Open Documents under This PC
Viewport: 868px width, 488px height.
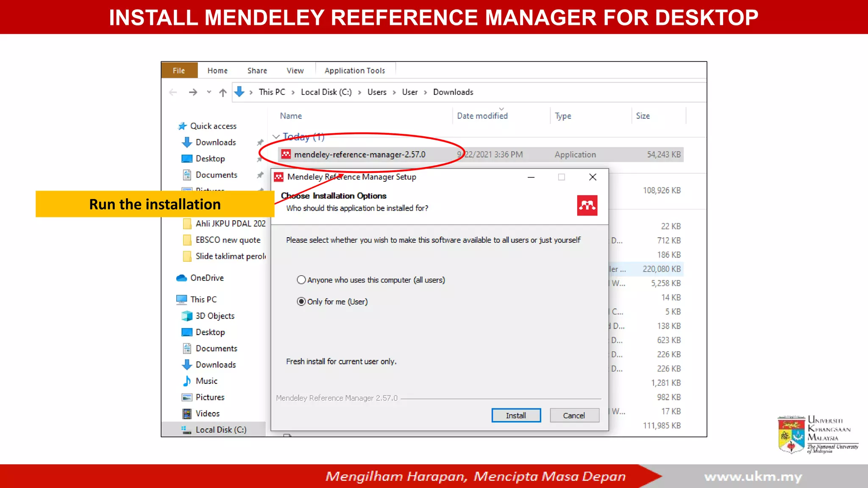(x=216, y=349)
